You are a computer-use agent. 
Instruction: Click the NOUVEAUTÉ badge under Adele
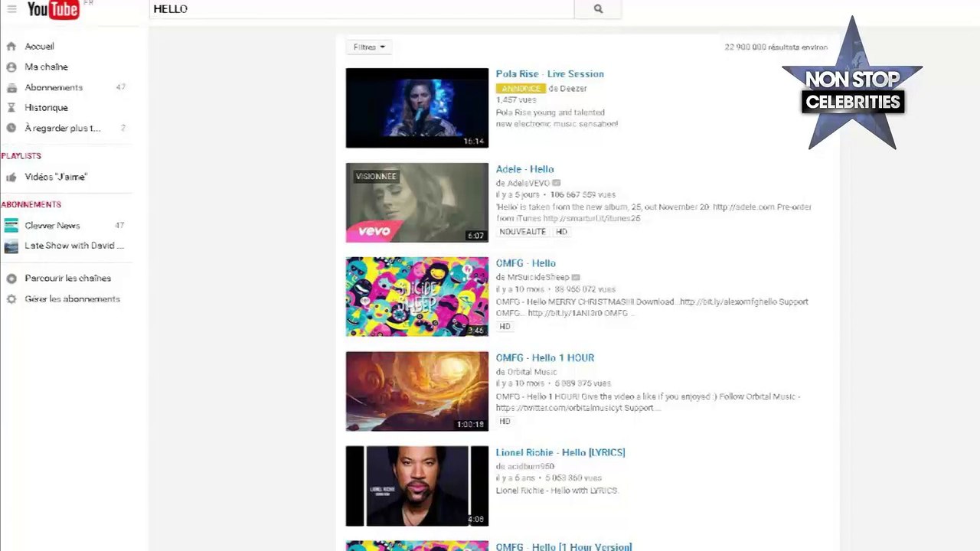click(x=523, y=232)
